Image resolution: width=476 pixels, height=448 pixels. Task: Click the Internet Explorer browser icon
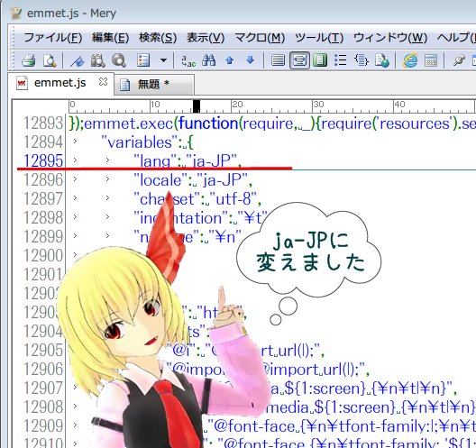click(x=410, y=60)
